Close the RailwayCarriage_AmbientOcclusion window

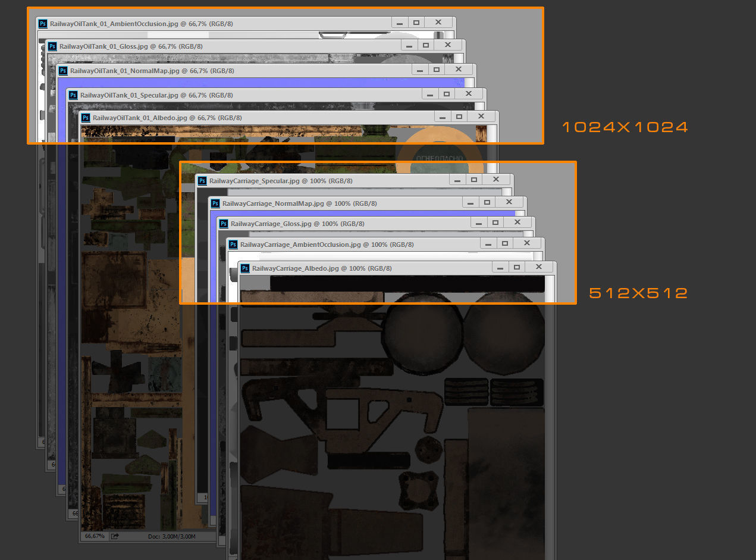pos(527,243)
